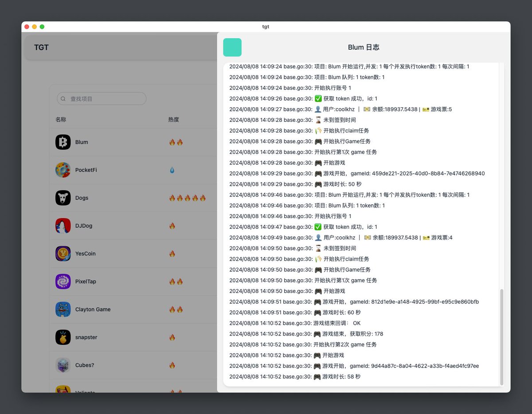Click the teal square swatch beside Blum 日志
Screen dimensions: 532x414
[x=232, y=47]
